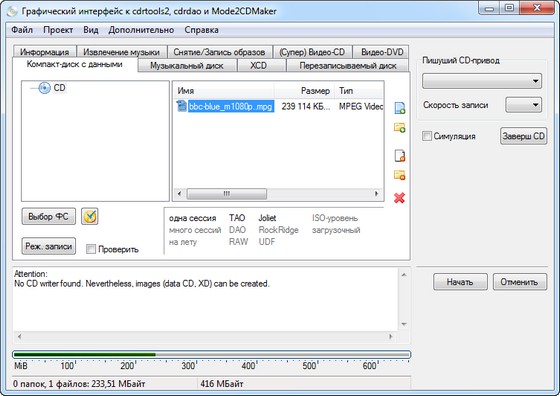
Task: Open the Скорость записи dropdown
Action: pos(523,105)
